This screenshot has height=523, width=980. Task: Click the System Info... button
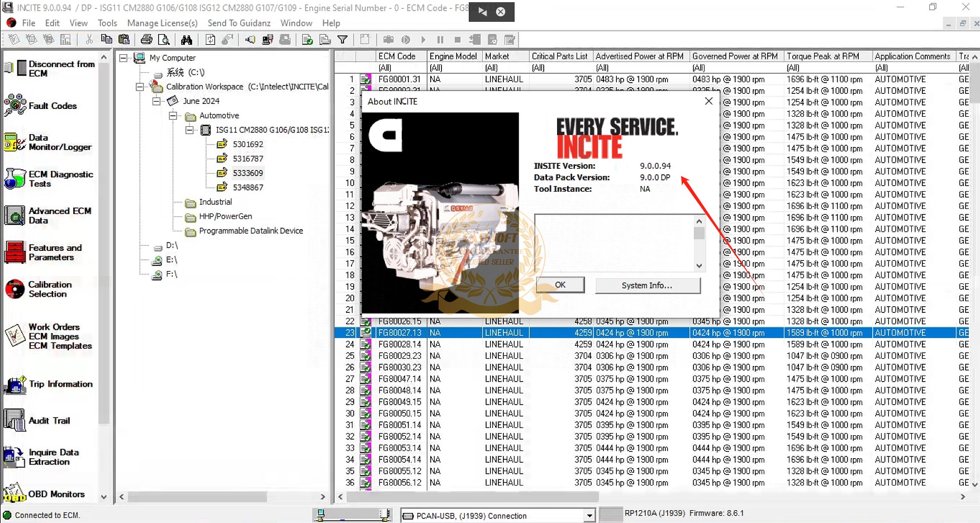[648, 285]
